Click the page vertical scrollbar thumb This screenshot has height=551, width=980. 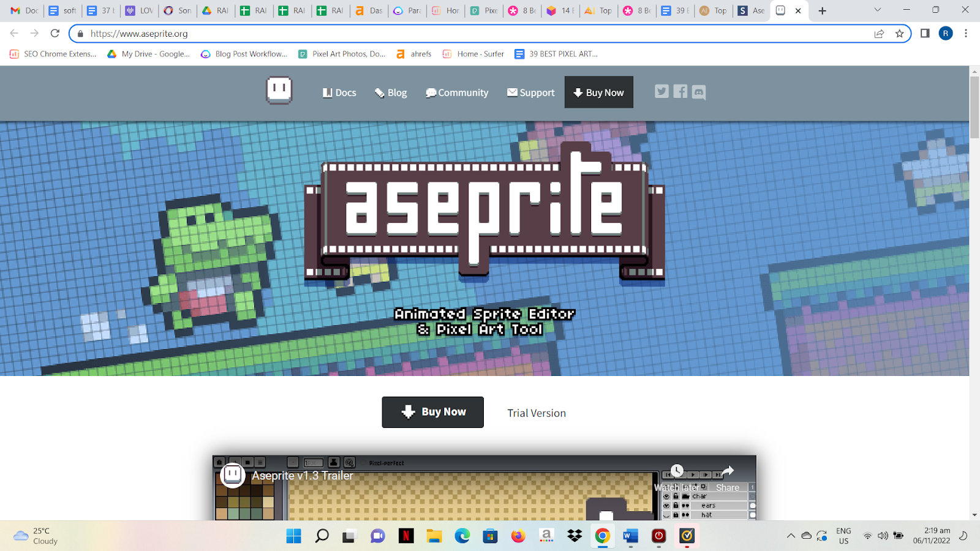click(974, 107)
